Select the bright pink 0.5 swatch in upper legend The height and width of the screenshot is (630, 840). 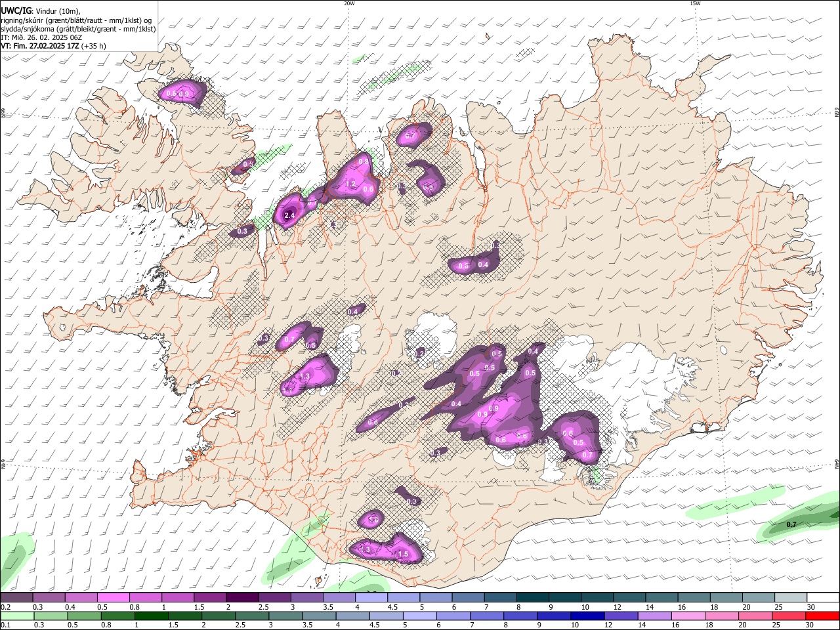click(x=113, y=598)
